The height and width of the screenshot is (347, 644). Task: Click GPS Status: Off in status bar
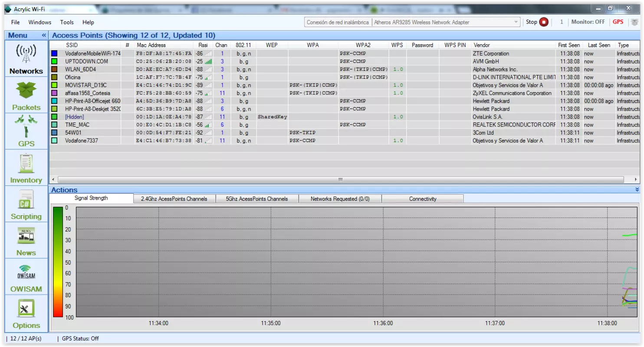pos(80,339)
